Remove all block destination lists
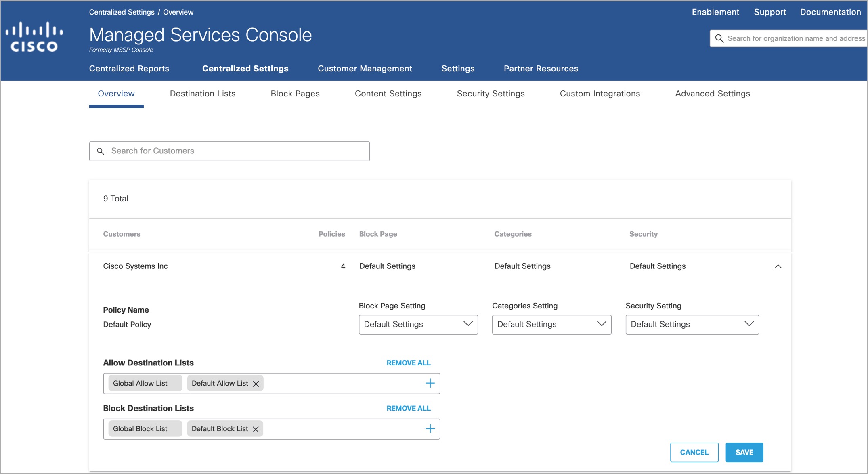The height and width of the screenshot is (474, 868). coord(408,408)
